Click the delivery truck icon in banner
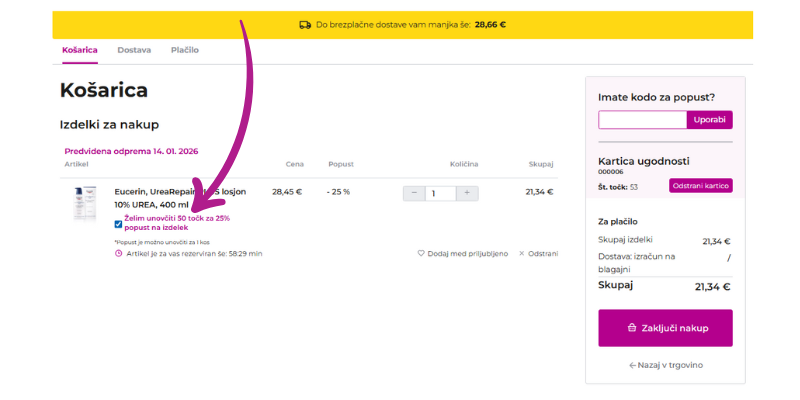The width and height of the screenshot is (800, 400). coord(305,25)
